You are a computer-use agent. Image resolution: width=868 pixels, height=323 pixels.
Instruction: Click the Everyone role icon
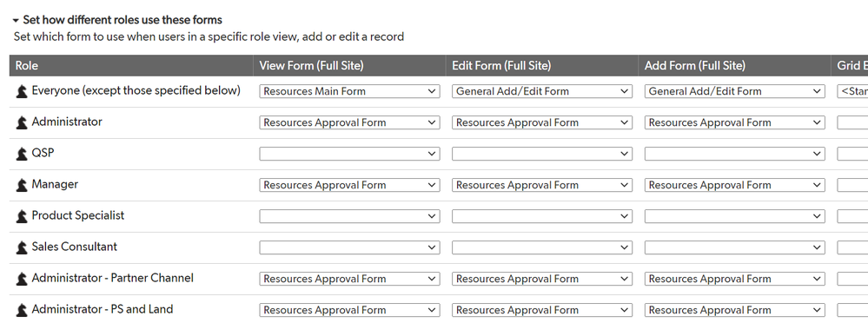click(22, 91)
